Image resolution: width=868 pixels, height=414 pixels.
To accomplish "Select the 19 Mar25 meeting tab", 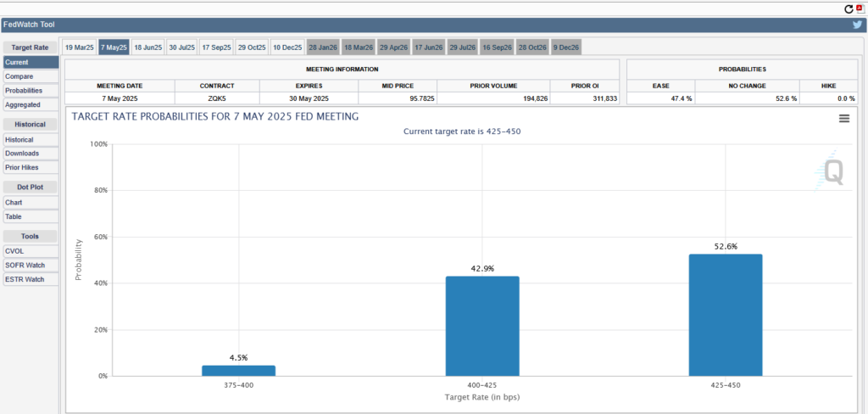I will pos(80,48).
